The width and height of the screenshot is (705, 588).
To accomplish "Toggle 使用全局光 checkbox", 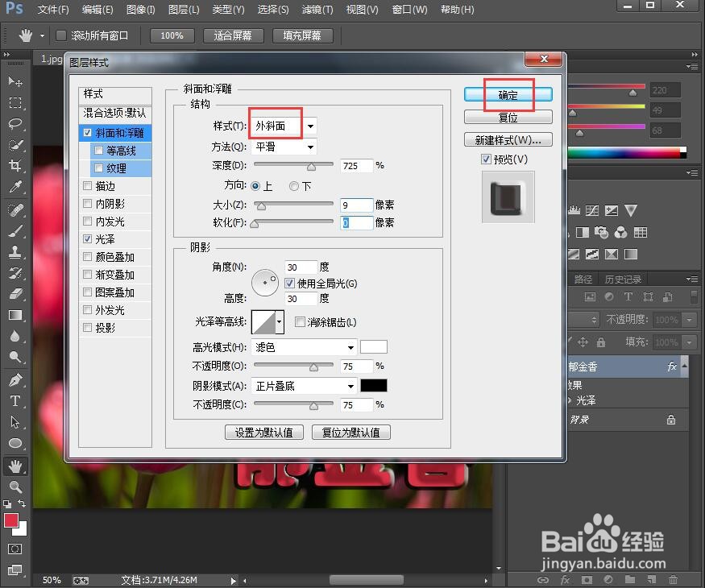I will point(289,284).
